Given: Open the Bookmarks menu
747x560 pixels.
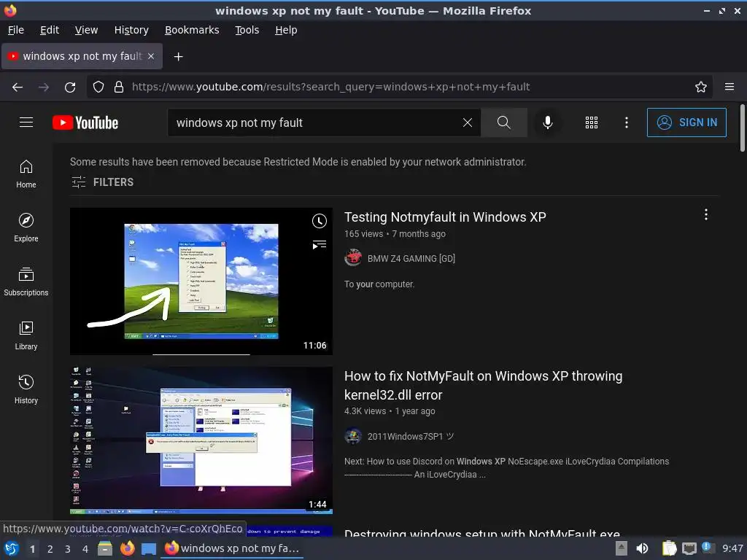Looking at the screenshot, I should (192, 30).
